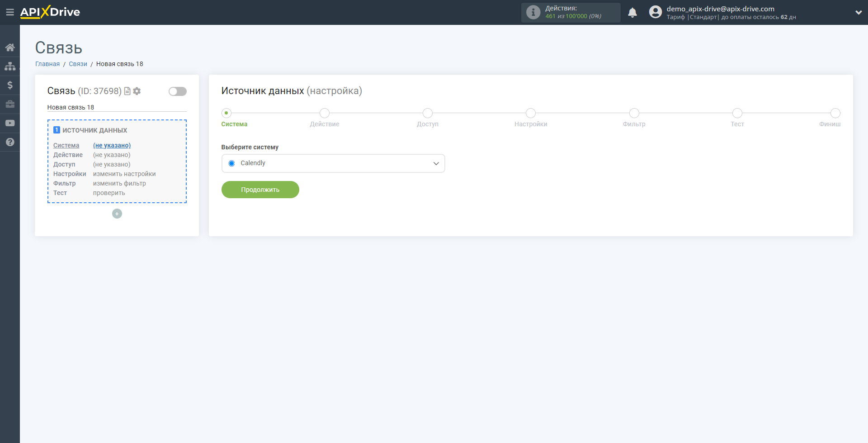
Task: Click изменить настройки text
Action: (x=124, y=174)
